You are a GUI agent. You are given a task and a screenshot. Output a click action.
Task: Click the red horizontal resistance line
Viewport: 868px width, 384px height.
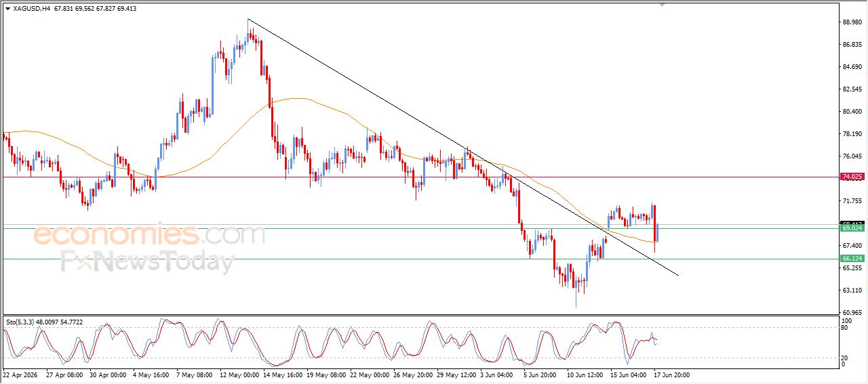(x=419, y=177)
